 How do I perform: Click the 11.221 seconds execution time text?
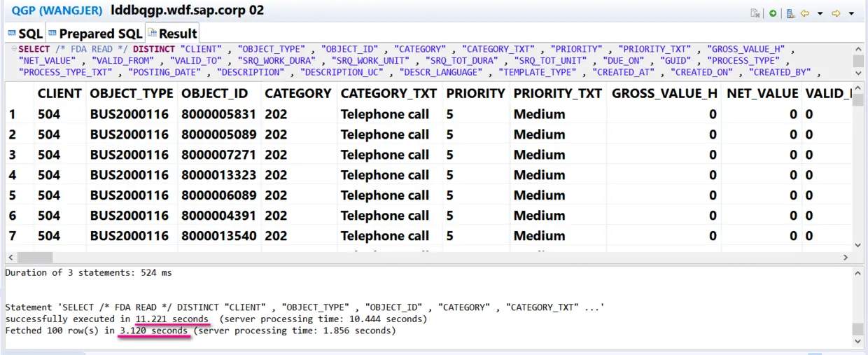click(171, 319)
